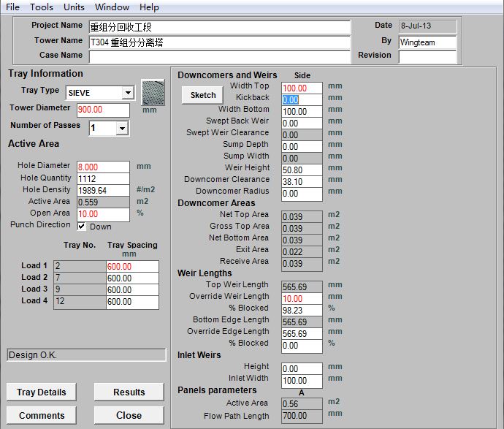The image size is (504, 429).
Task: Click the empty Revision field
Action: click(427, 57)
